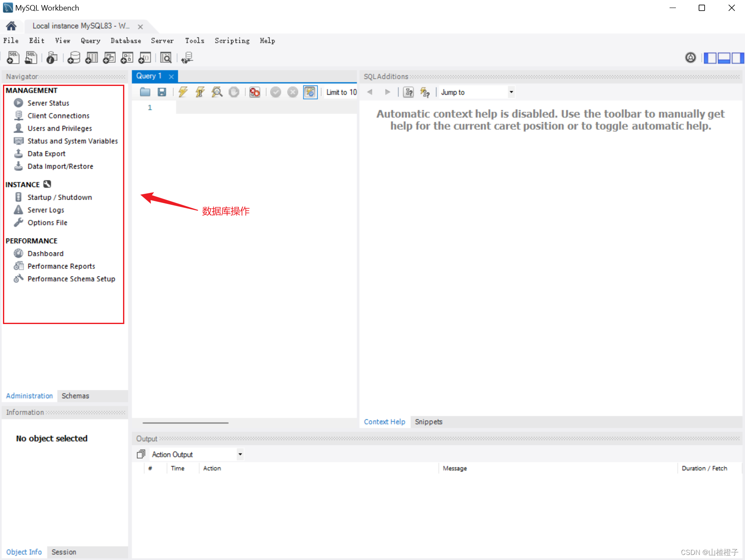745x560 pixels.
Task: Save the current SQL script
Action: (x=161, y=92)
